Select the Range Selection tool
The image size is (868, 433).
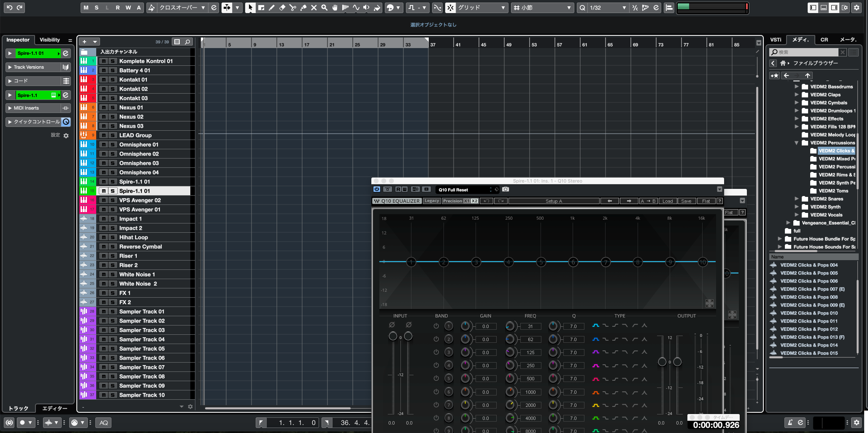pyautogui.click(x=261, y=8)
